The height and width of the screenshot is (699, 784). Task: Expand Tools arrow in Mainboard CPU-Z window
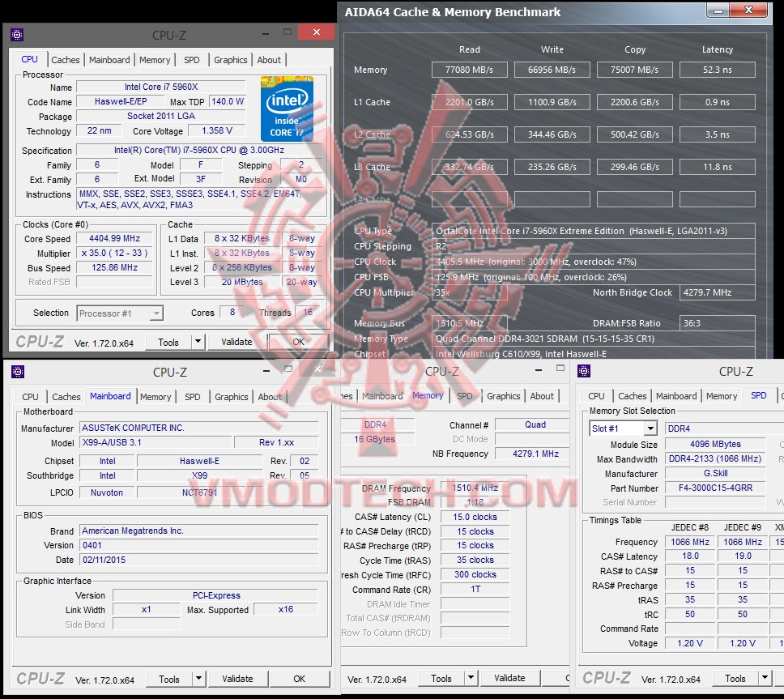pyautogui.click(x=199, y=679)
